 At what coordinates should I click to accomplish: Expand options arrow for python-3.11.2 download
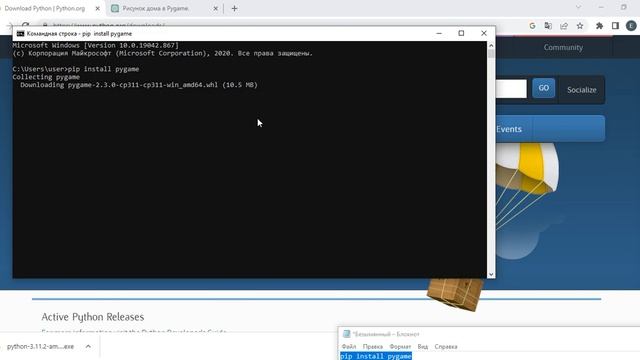[x=88, y=346]
